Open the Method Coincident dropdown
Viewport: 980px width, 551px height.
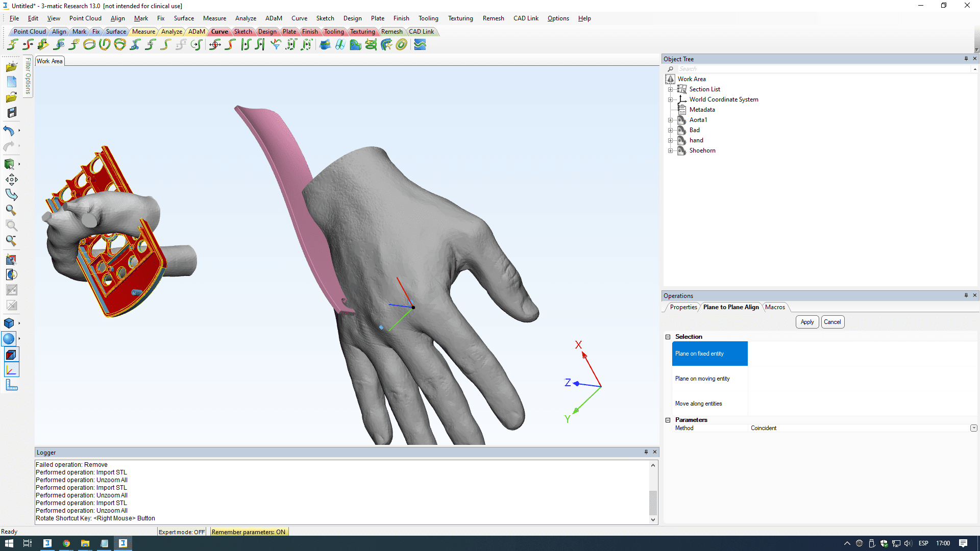tap(973, 428)
